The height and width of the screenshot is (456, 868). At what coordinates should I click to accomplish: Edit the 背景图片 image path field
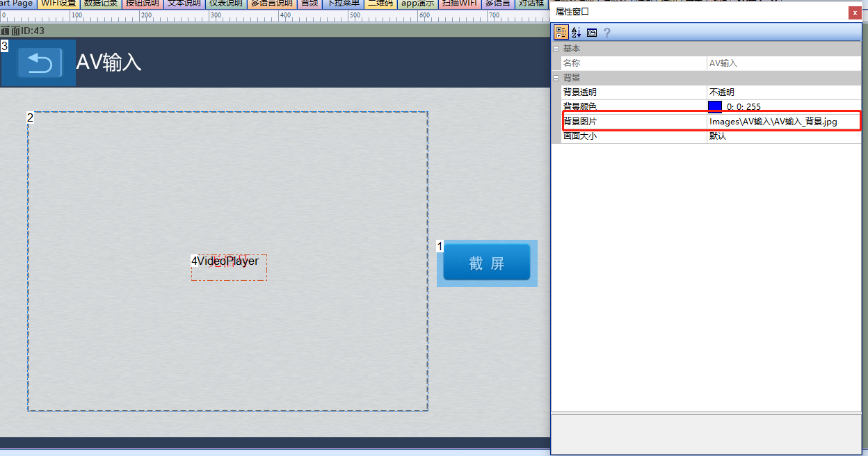pyautogui.click(x=784, y=122)
